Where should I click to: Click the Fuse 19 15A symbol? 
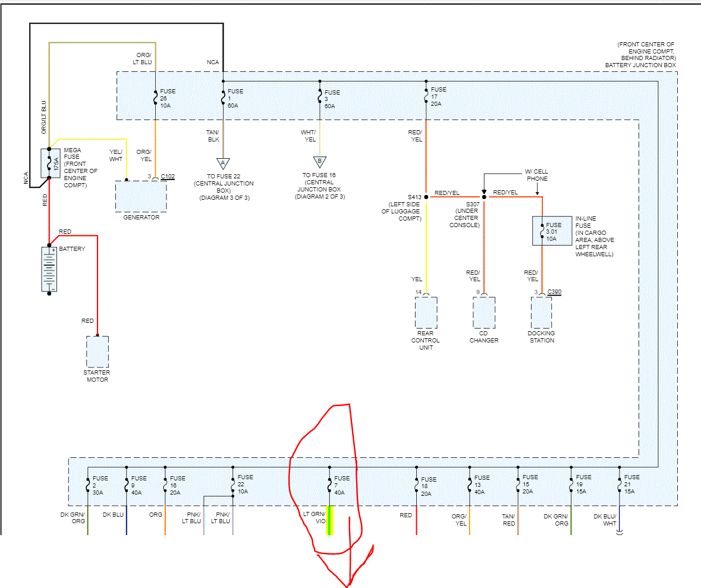tap(571, 485)
